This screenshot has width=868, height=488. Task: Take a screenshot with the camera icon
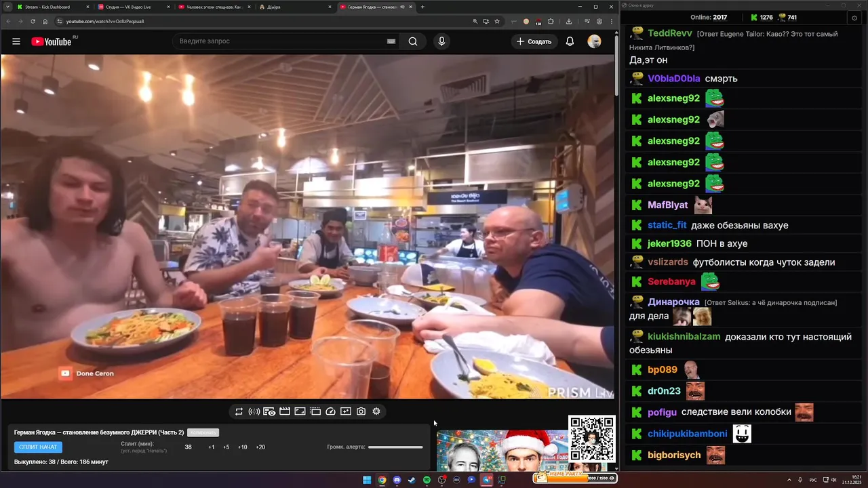(x=361, y=411)
